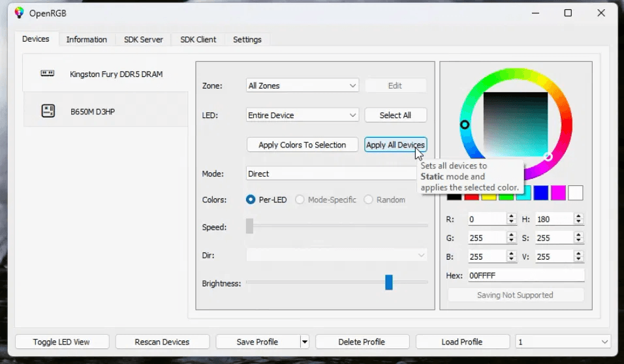The image size is (624, 364).
Task: Open the Save Profile arrow menu
Action: [x=304, y=342]
